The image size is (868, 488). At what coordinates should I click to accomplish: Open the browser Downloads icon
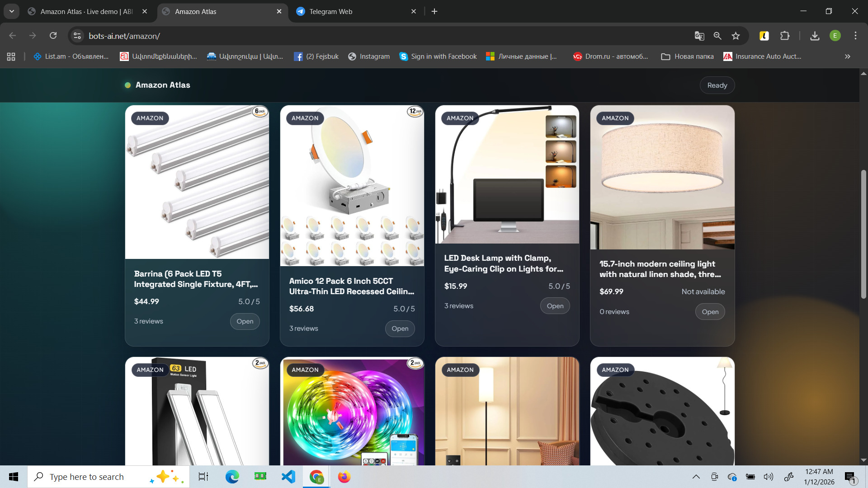[x=815, y=36]
